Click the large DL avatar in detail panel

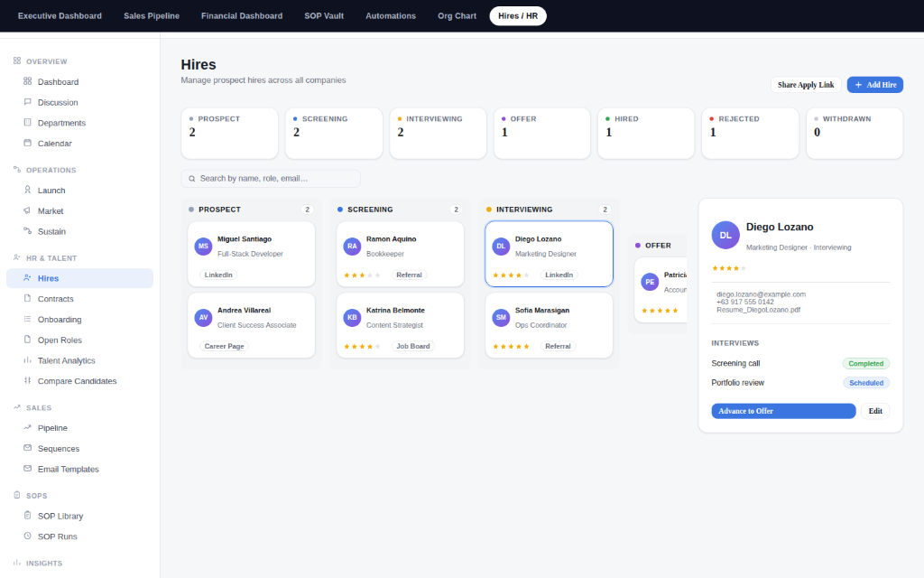coord(725,236)
